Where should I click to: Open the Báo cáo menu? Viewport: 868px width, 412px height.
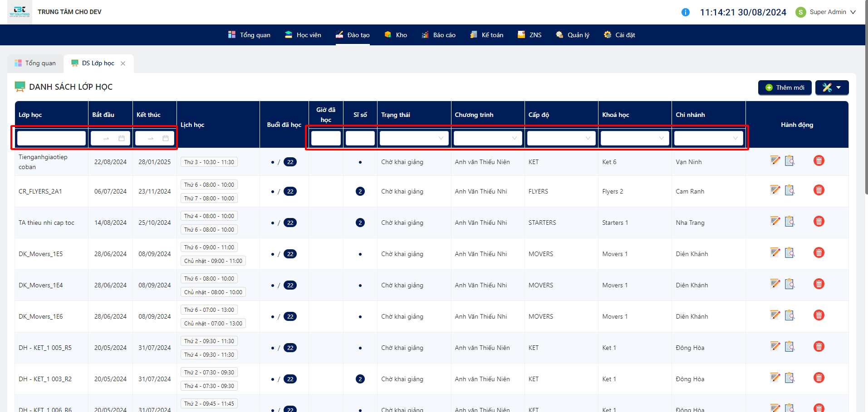(438, 35)
